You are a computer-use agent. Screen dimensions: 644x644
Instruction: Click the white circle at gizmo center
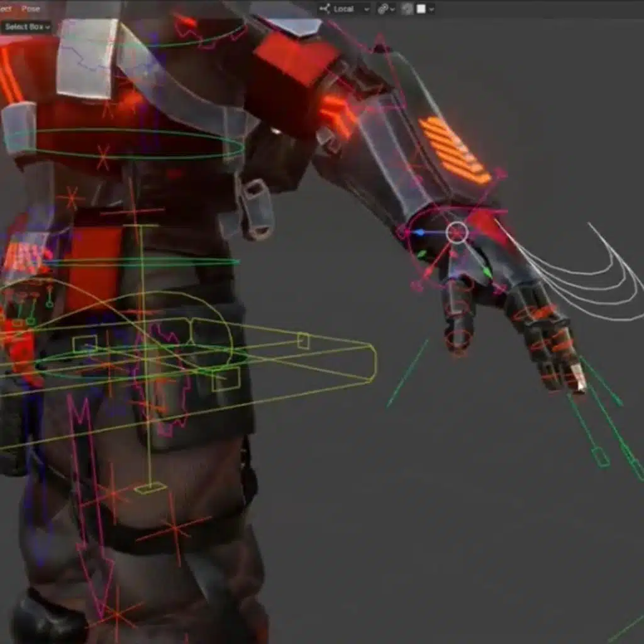[457, 232]
